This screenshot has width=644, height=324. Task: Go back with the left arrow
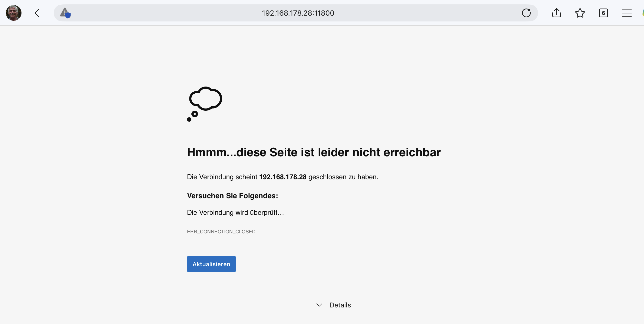coord(37,13)
